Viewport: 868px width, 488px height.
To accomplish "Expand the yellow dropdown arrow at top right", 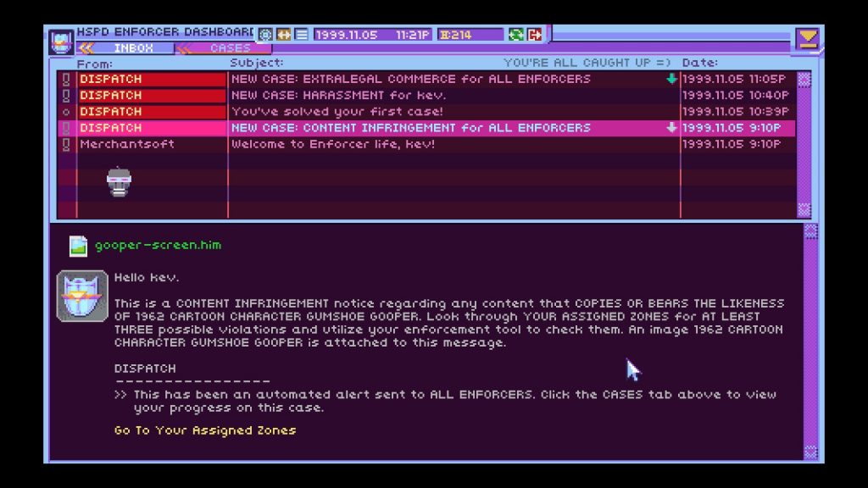I will tap(808, 38).
